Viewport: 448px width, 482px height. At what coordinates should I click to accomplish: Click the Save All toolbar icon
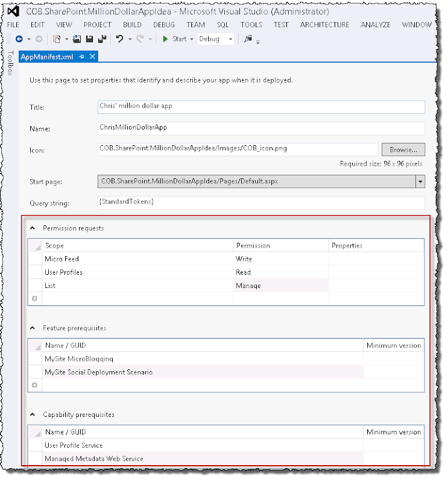[102, 39]
